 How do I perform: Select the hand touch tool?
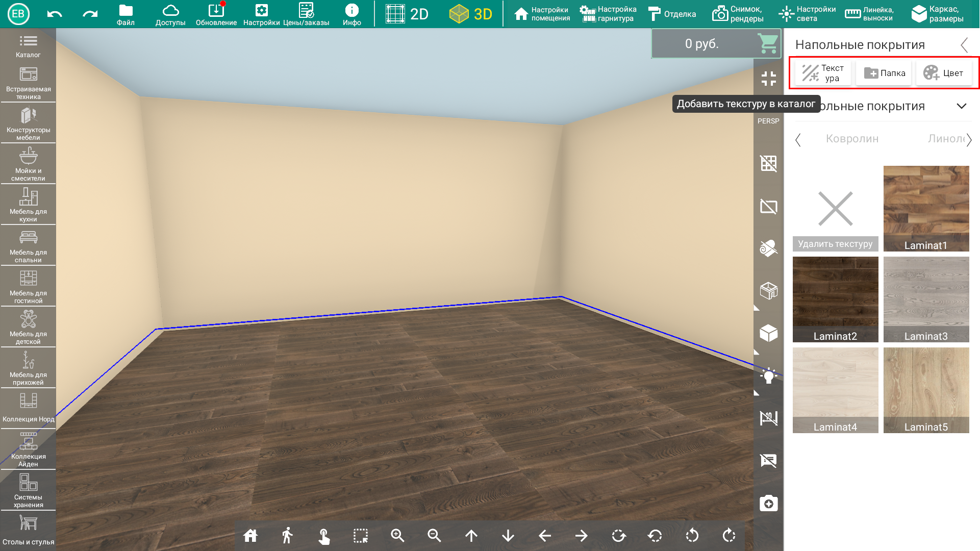coord(324,536)
